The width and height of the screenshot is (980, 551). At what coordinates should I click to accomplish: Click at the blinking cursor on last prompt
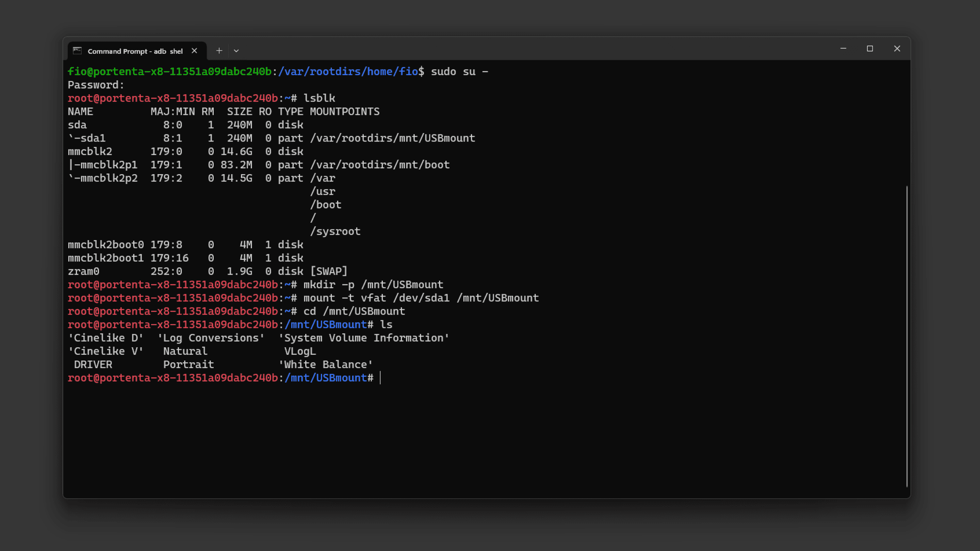[x=380, y=378]
